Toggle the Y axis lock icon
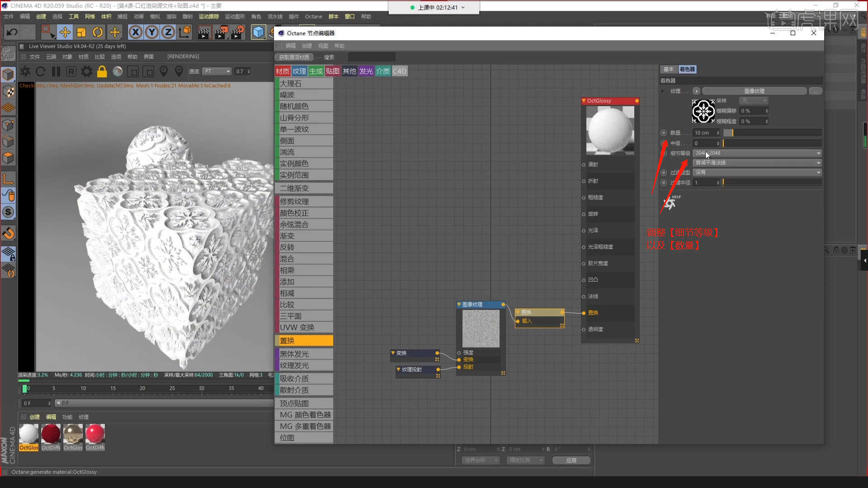 152,32
